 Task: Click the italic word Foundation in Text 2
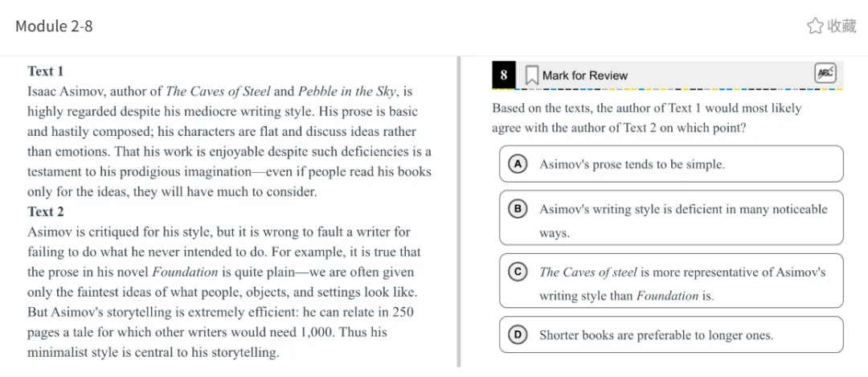click(185, 272)
